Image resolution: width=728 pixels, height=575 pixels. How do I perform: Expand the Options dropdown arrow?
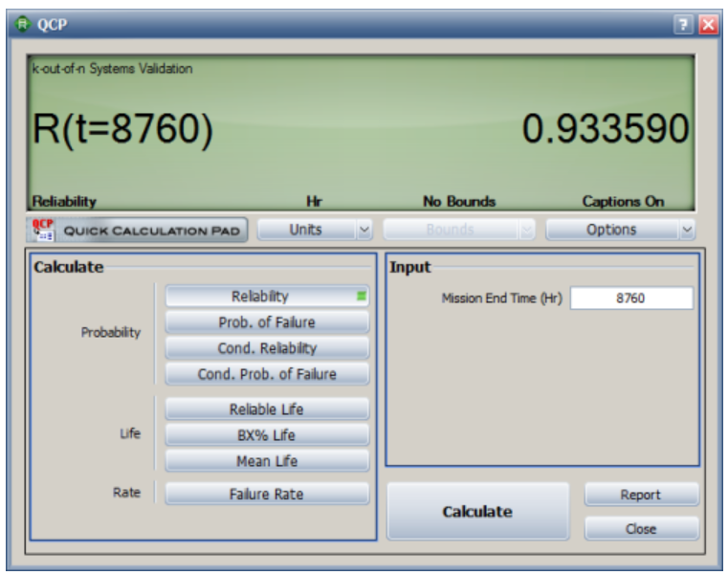tap(687, 230)
